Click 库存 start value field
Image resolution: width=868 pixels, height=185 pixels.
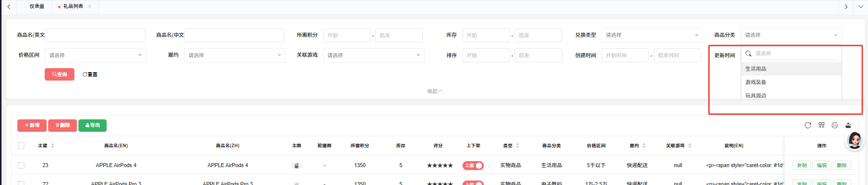[486, 35]
